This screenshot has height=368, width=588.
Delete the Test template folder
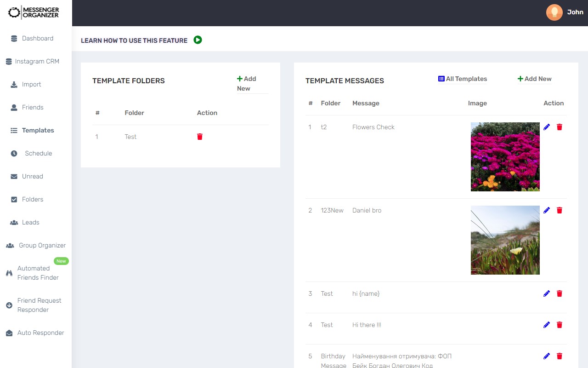[x=200, y=137]
